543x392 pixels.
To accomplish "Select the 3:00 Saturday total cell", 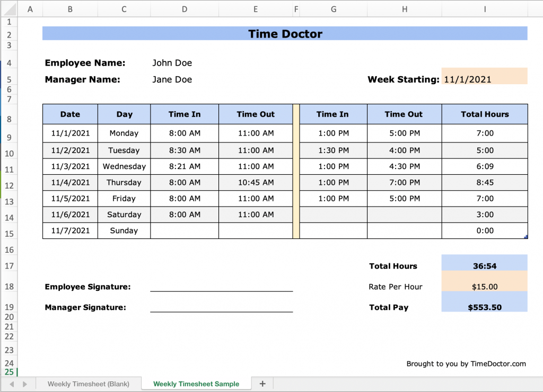I will click(485, 215).
